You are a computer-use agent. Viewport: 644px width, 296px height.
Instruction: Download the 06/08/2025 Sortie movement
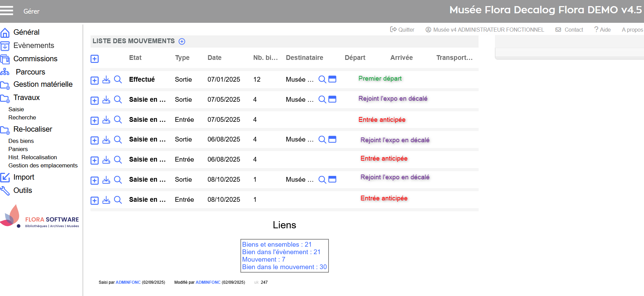(106, 139)
